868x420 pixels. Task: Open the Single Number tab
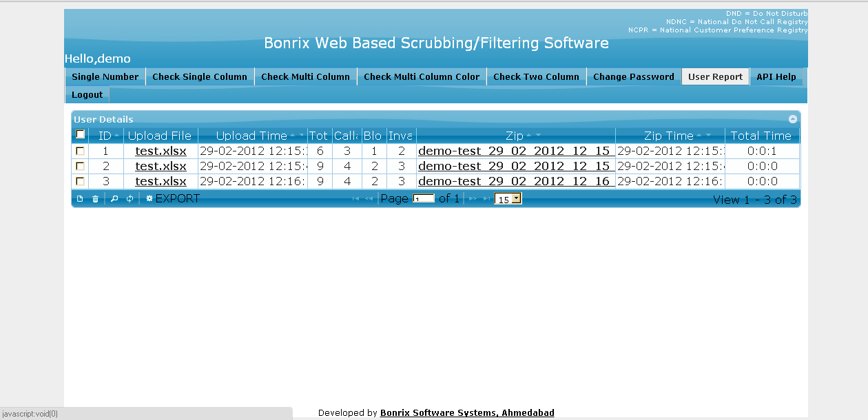[x=105, y=76]
